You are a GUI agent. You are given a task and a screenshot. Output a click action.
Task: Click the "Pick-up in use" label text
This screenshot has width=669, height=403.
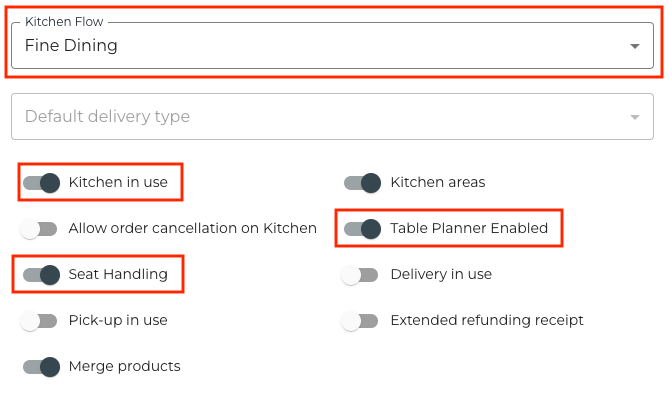[118, 321]
